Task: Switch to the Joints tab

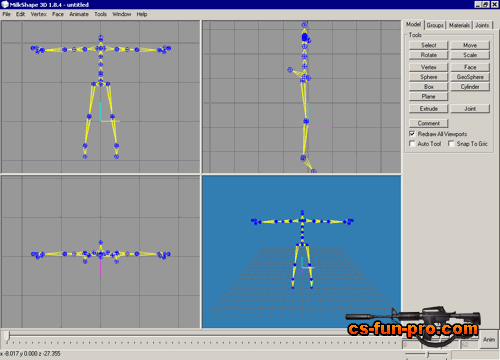Action: [482, 25]
